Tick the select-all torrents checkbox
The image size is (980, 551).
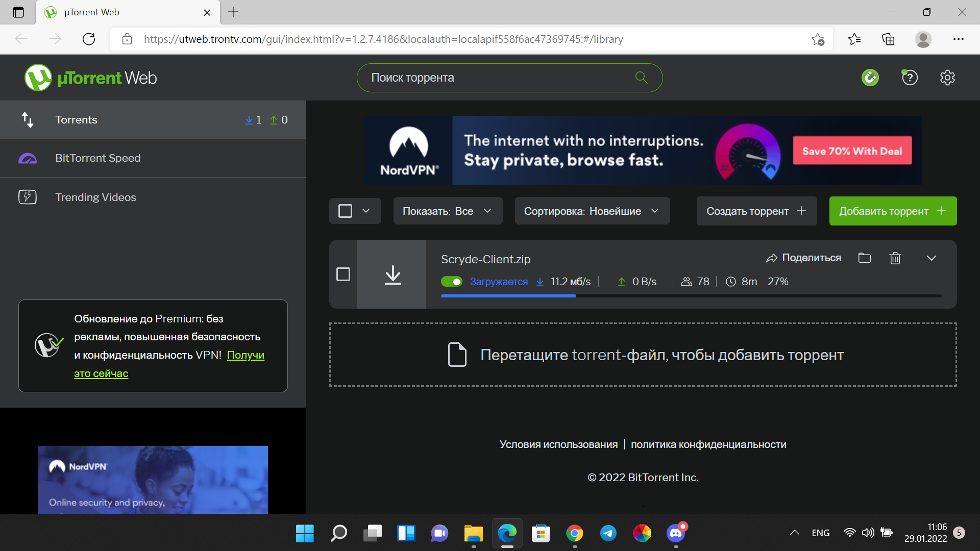pos(346,211)
